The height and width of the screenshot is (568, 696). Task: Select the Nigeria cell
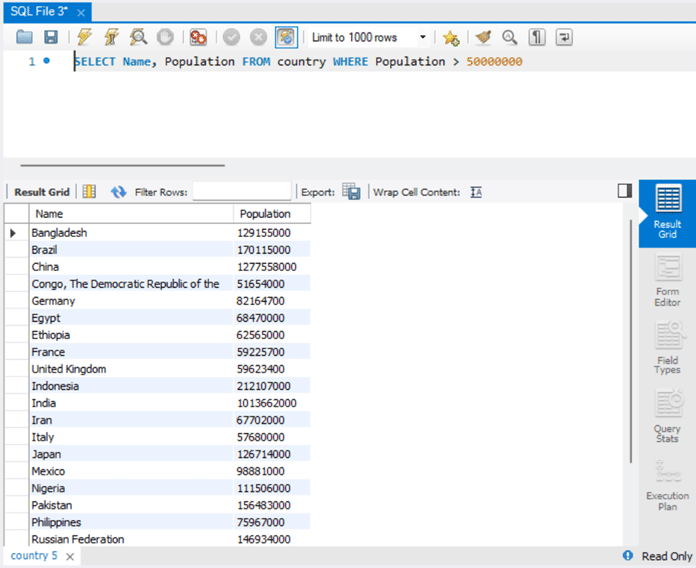pos(131,488)
